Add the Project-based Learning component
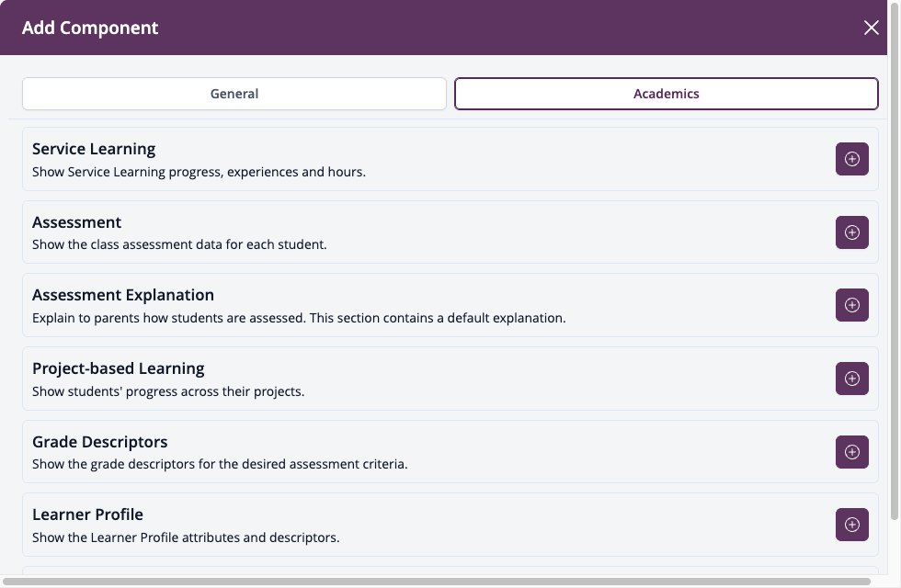 click(x=851, y=379)
